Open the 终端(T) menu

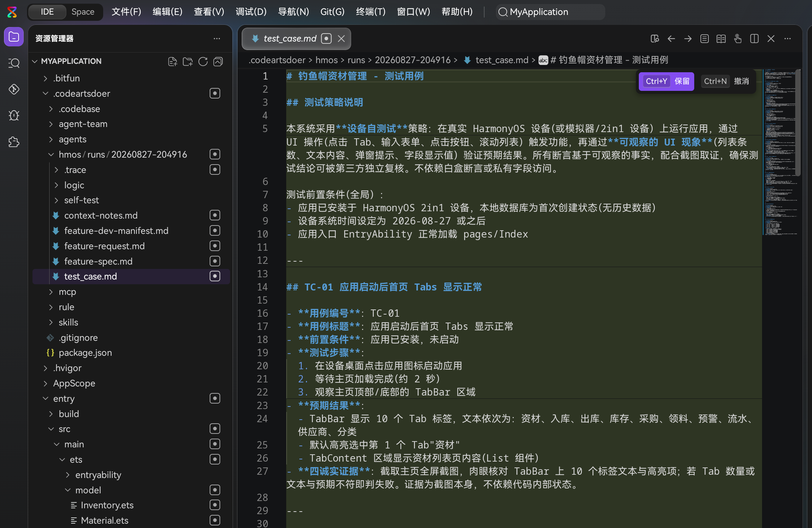coord(370,12)
